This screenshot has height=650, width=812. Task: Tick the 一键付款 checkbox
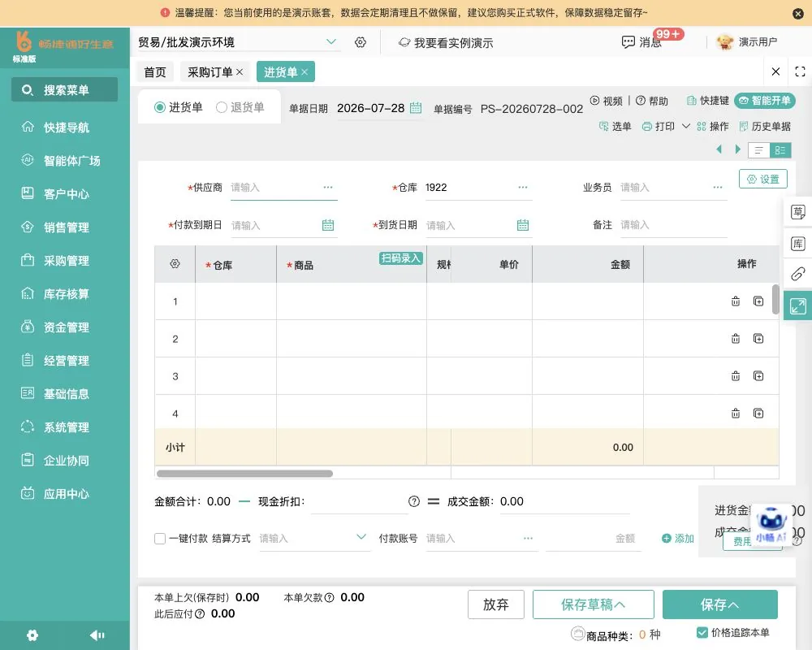(160, 539)
